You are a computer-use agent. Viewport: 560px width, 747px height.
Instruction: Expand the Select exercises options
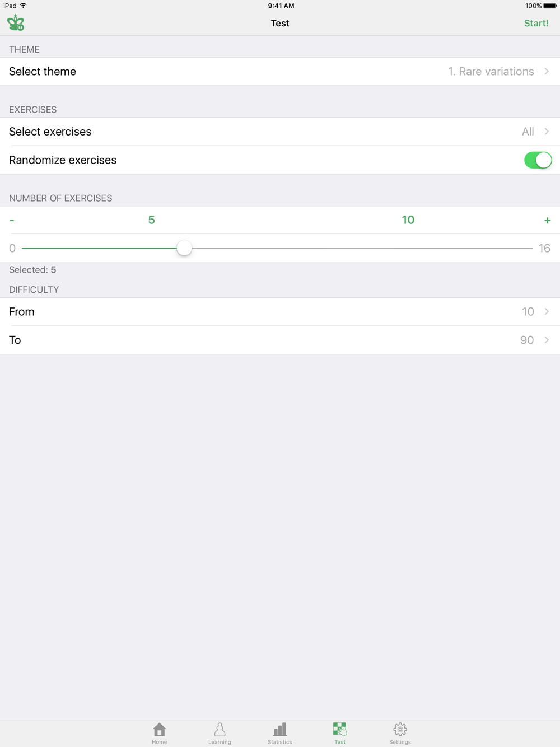pos(280,132)
